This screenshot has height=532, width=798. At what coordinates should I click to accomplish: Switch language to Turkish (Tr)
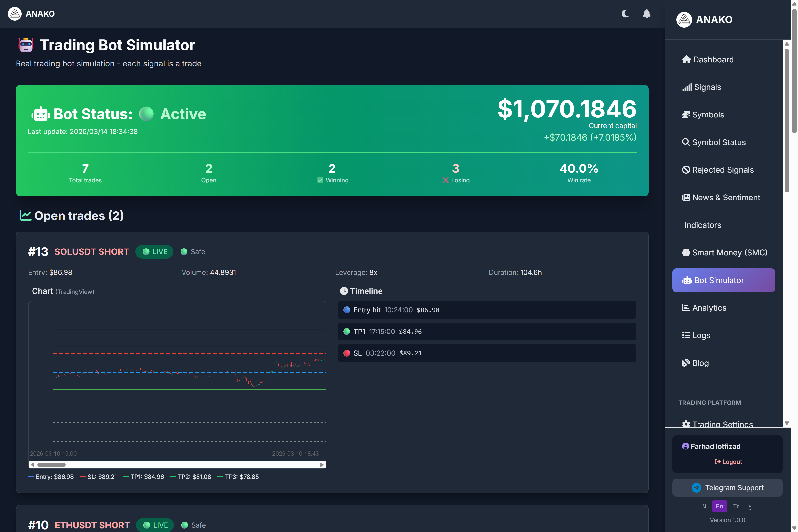click(736, 506)
